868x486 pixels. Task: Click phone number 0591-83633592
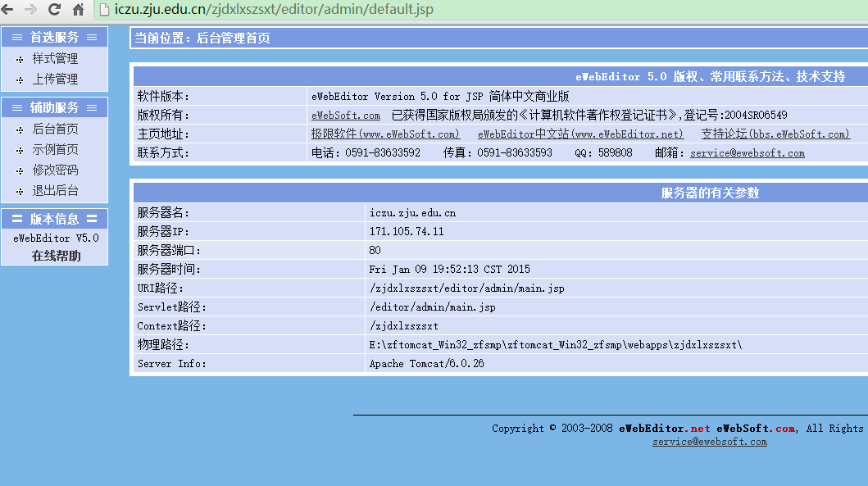(x=383, y=152)
